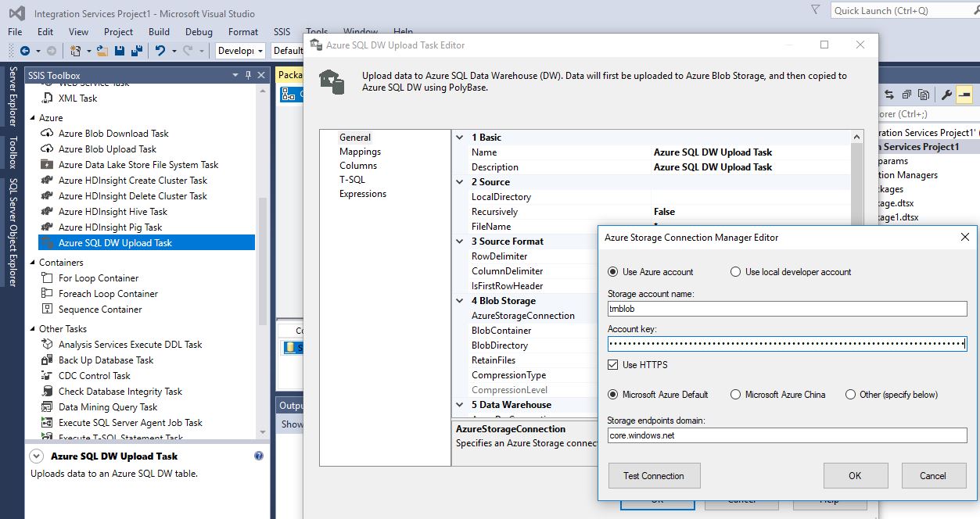Click the Undo toolbar icon
This screenshot has width=980, height=519.
point(160,51)
